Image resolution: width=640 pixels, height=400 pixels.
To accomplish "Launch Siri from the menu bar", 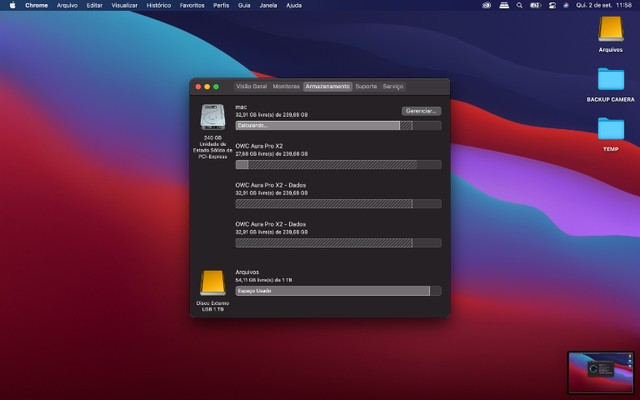I will point(566,5).
